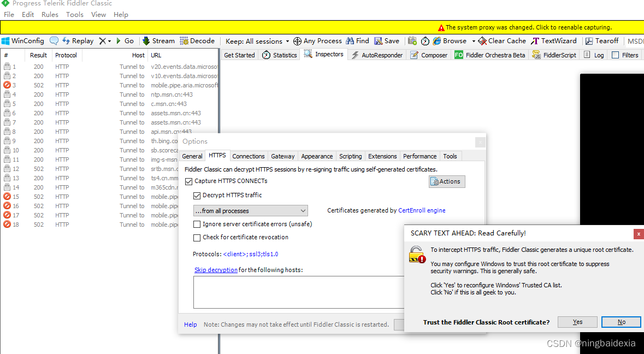Click the Go resume button
This screenshot has height=354, width=644.
(x=125, y=41)
